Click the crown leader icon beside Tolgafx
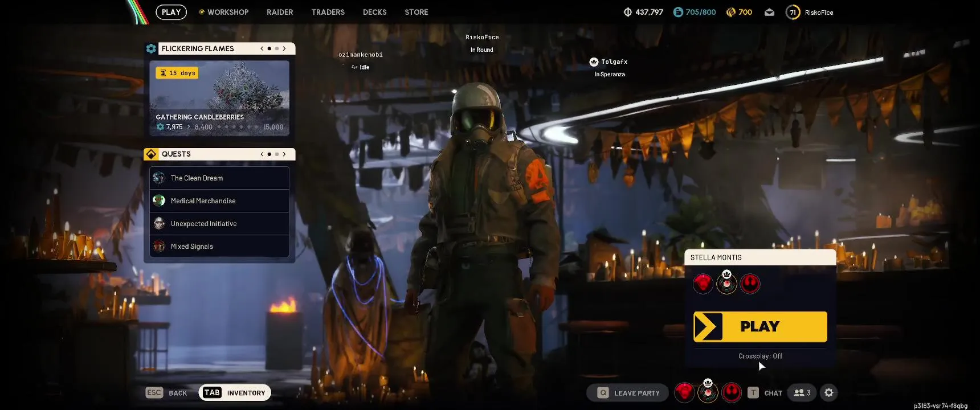 (x=594, y=61)
